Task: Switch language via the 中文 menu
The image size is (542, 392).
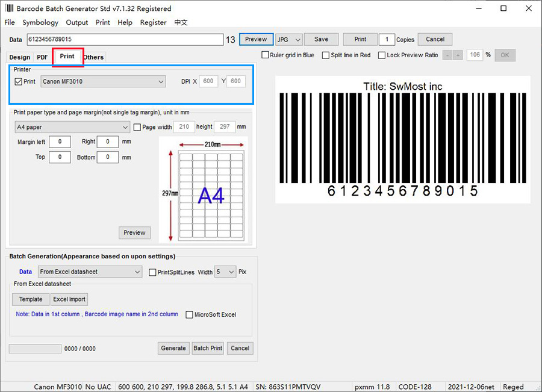Action: pyautogui.click(x=181, y=22)
